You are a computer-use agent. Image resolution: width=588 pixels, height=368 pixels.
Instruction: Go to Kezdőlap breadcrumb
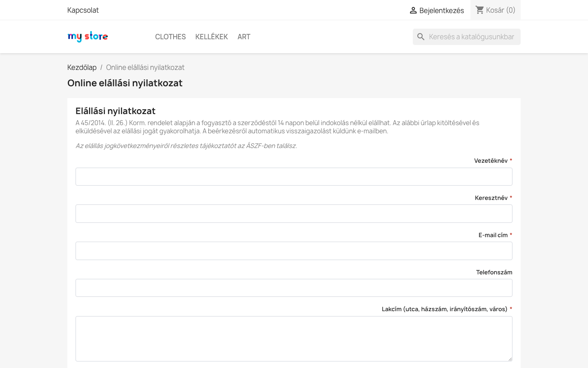[x=82, y=67]
